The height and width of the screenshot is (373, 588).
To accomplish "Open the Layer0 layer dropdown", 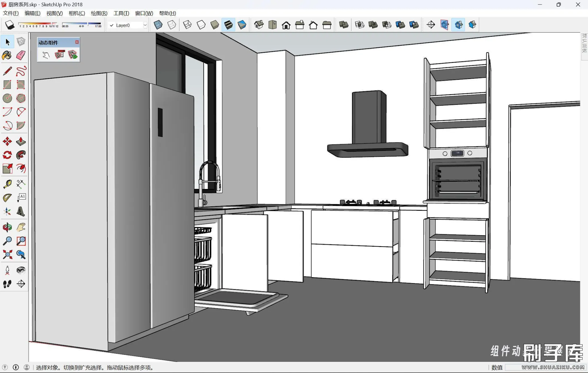I will [x=145, y=25].
